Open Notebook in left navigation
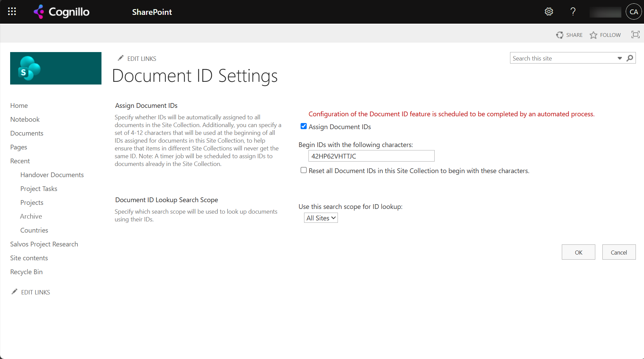Image resolution: width=644 pixels, height=359 pixels. point(25,119)
